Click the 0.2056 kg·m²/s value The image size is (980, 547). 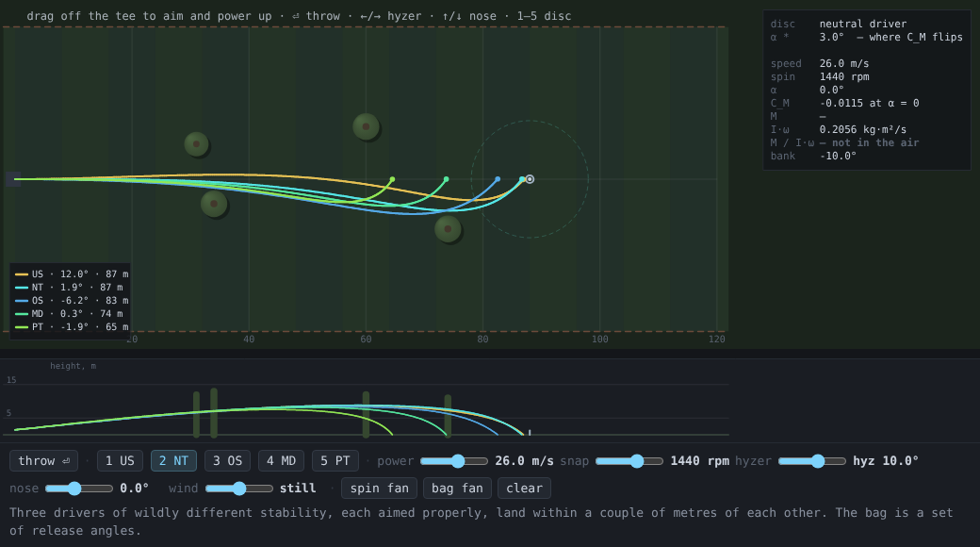tap(863, 129)
